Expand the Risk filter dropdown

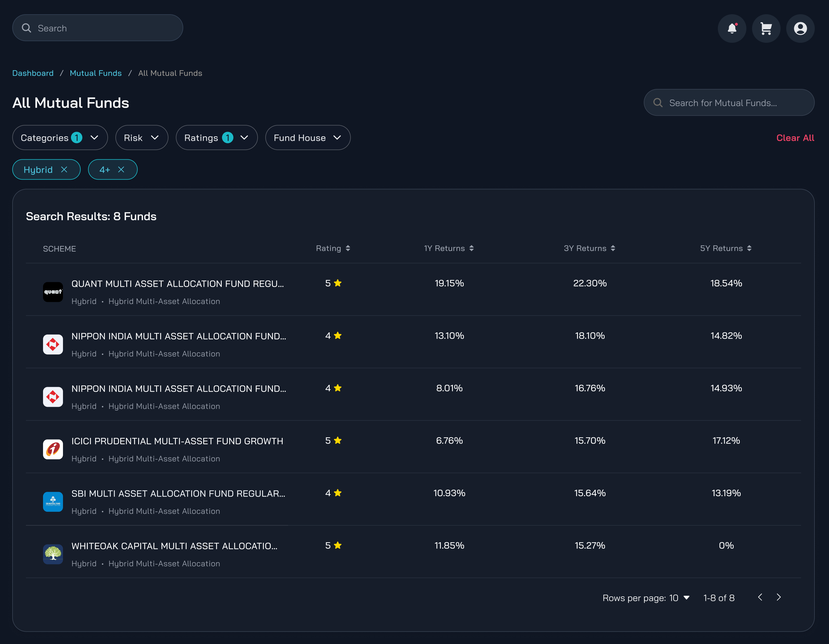142,137
